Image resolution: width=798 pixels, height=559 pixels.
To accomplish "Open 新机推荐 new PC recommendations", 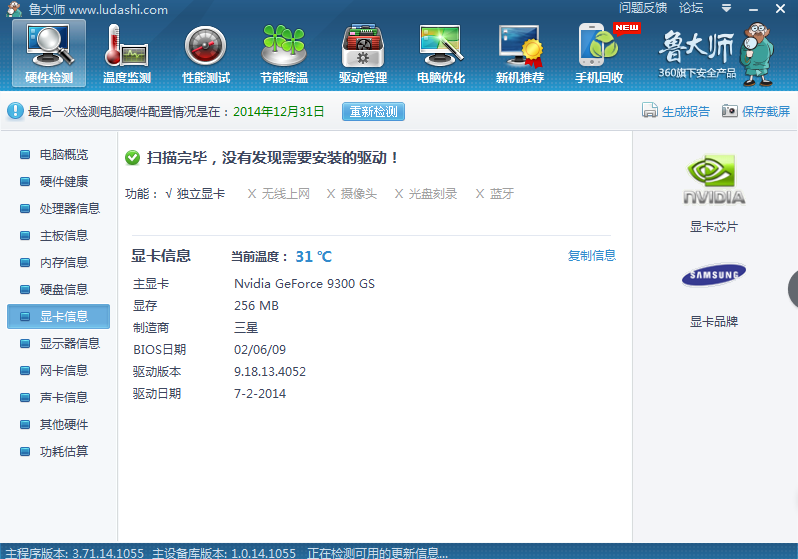I will [x=520, y=53].
